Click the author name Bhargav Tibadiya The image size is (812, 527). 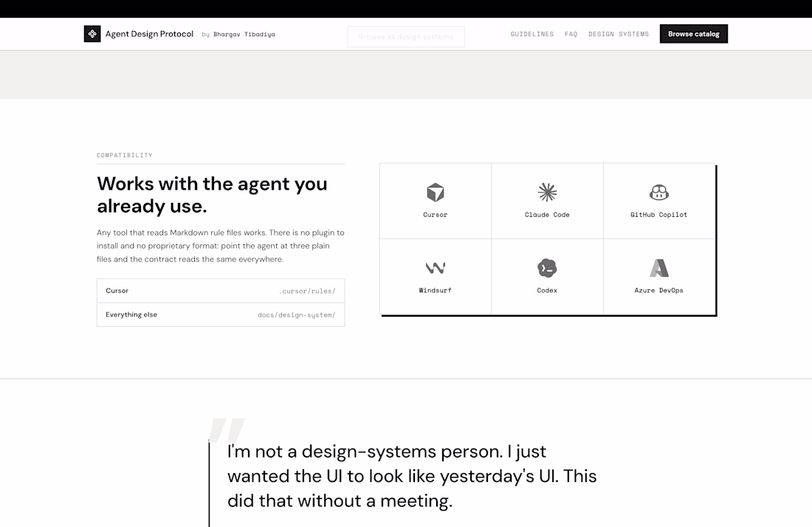[244, 34]
